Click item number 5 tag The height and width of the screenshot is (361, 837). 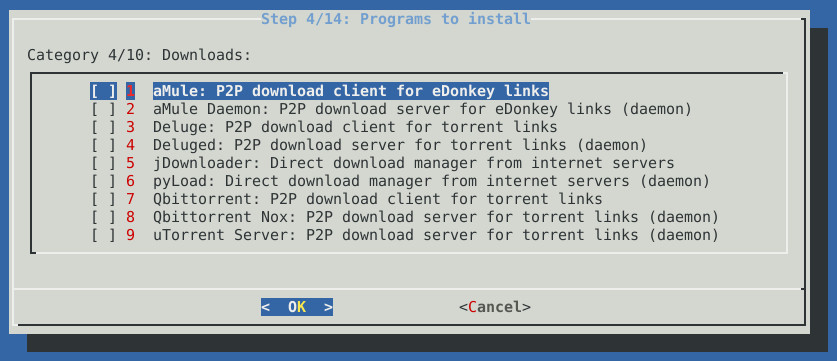(x=130, y=163)
